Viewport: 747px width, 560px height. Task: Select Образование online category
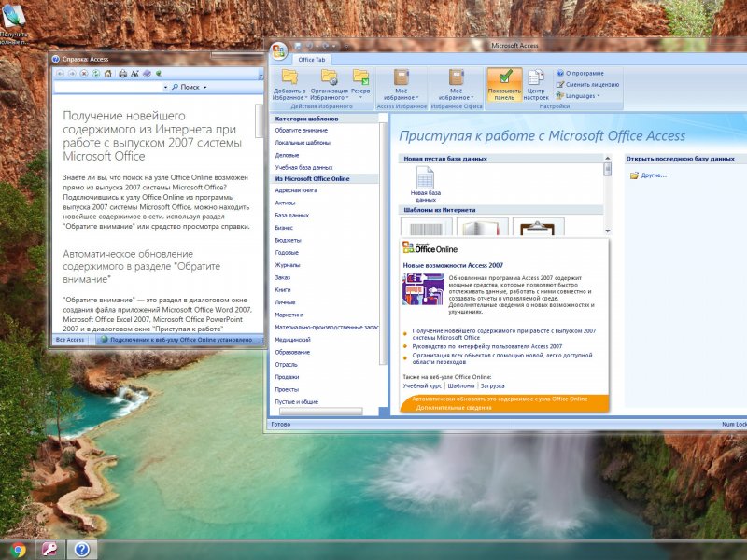[x=292, y=353]
